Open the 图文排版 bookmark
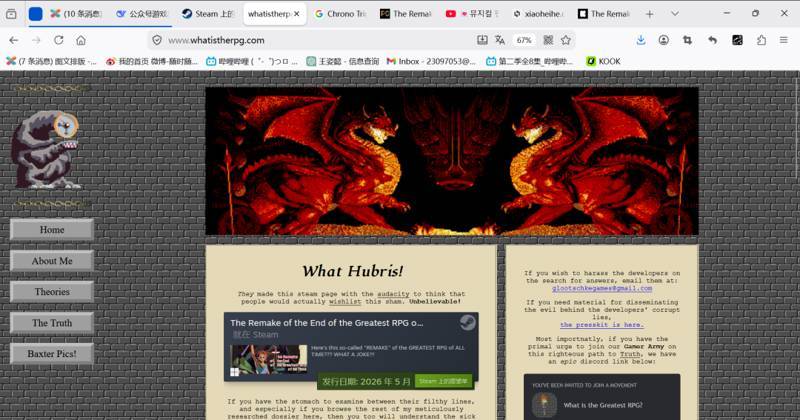Image resolution: width=800 pixels, height=420 pixels. (x=51, y=61)
